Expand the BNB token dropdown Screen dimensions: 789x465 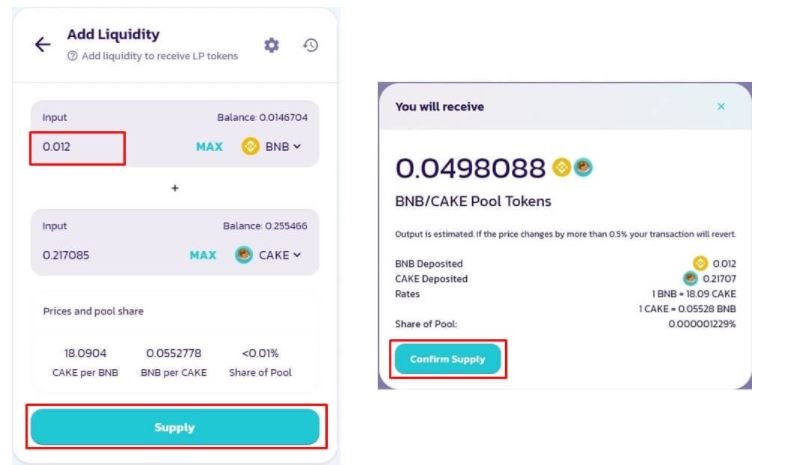283,146
